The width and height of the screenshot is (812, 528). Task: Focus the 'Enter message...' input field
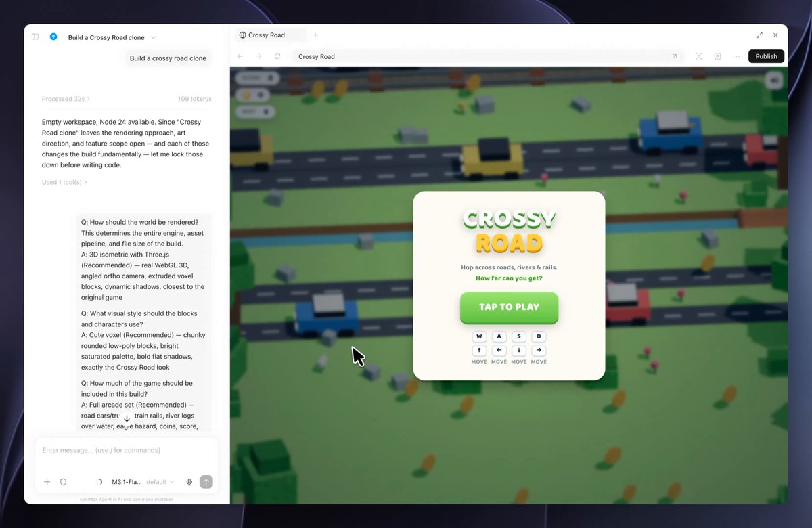pyautogui.click(x=127, y=450)
